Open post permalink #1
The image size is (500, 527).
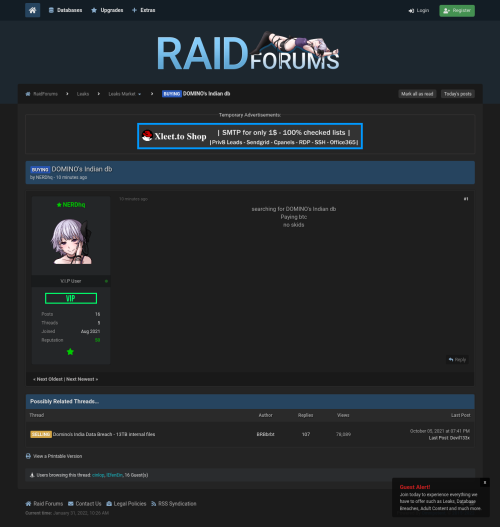click(x=466, y=199)
